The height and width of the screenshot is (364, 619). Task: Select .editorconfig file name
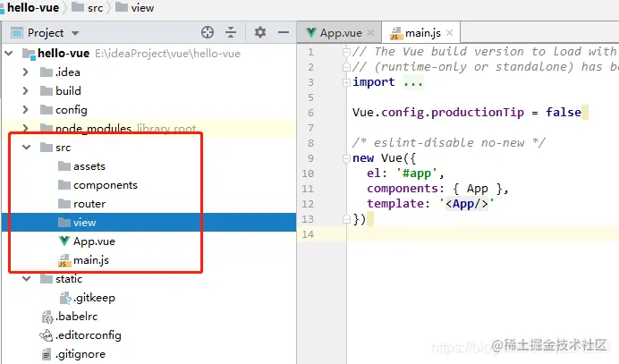click(x=89, y=335)
